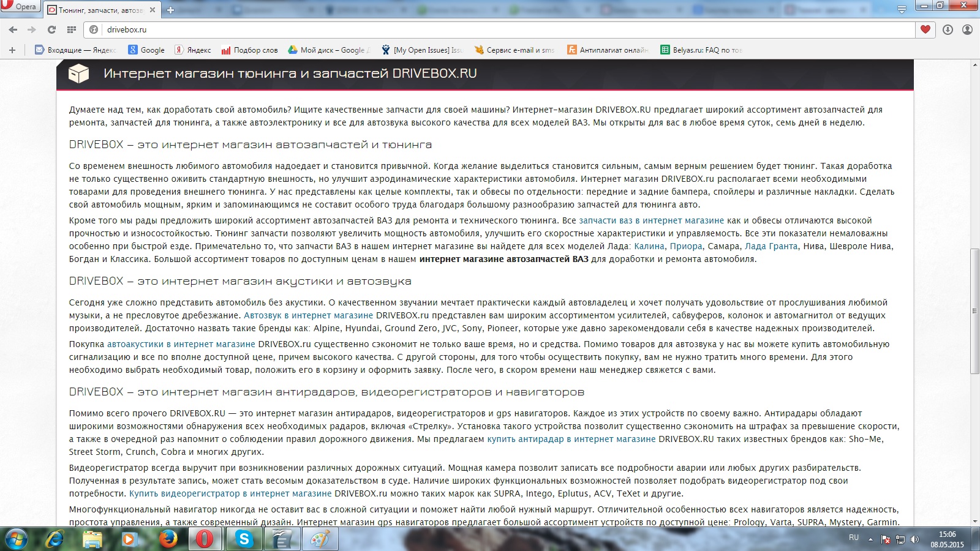Open the tab list menu icon
The height and width of the screenshot is (551, 980).
(x=902, y=9)
